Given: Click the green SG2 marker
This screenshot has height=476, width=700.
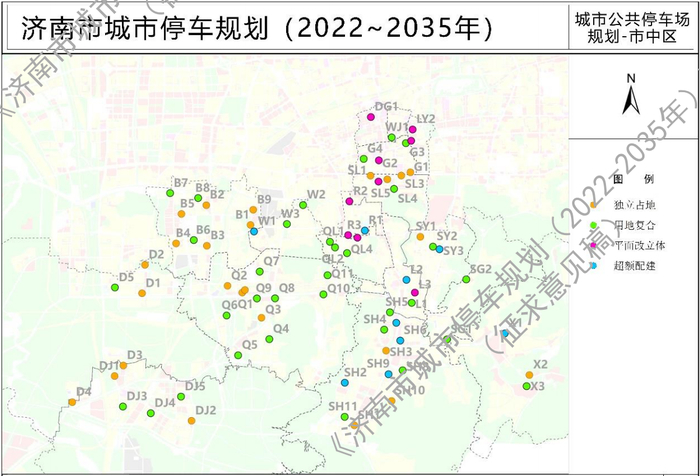Looking at the screenshot, I should pos(466,280).
